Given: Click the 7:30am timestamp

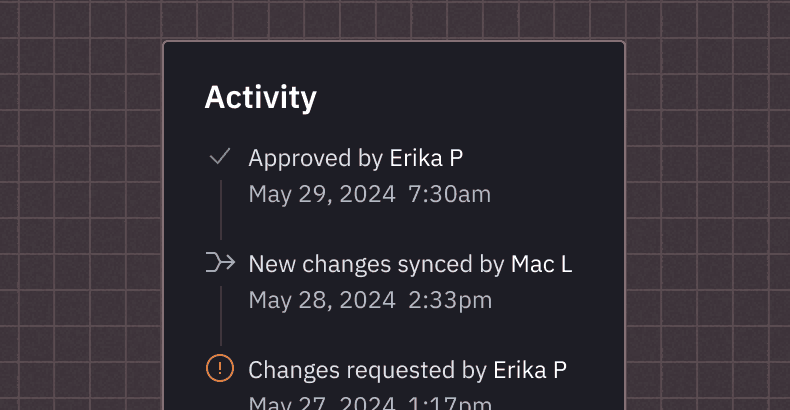Looking at the screenshot, I should click(x=449, y=194).
